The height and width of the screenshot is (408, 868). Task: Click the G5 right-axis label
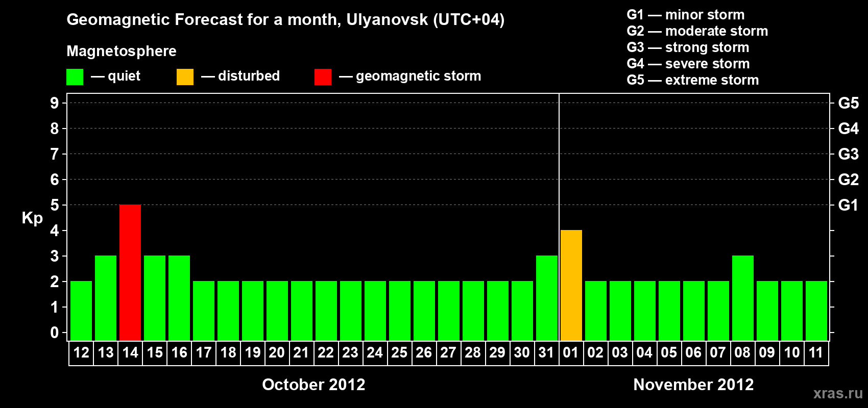coord(848,103)
